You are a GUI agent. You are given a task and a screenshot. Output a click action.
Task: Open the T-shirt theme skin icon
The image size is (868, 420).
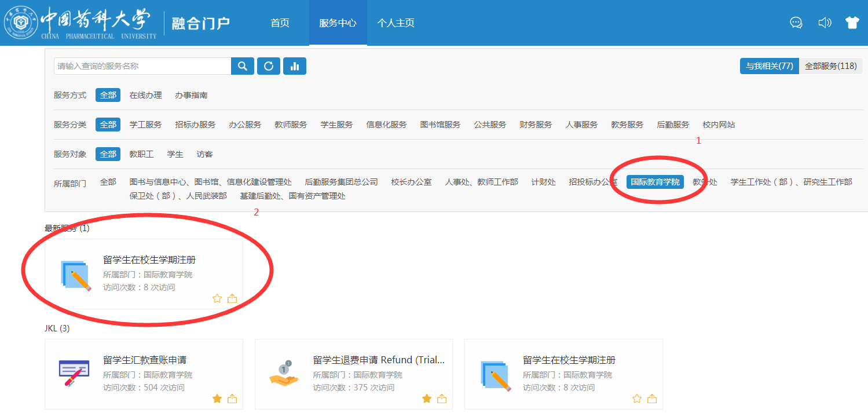pyautogui.click(x=852, y=23)
